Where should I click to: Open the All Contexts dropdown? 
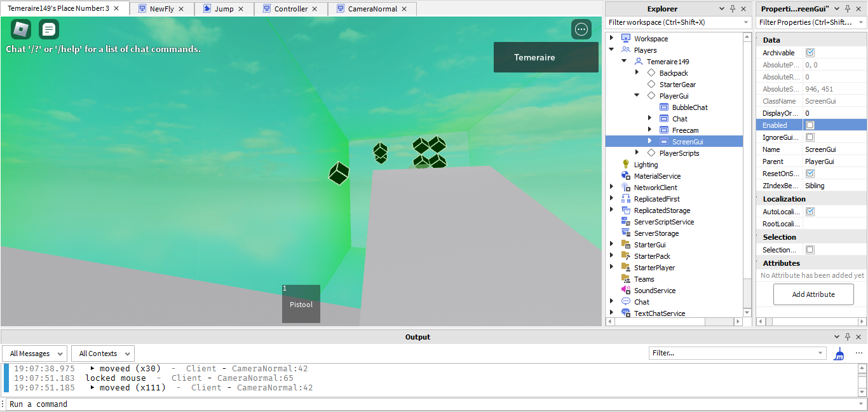(103, 354)
